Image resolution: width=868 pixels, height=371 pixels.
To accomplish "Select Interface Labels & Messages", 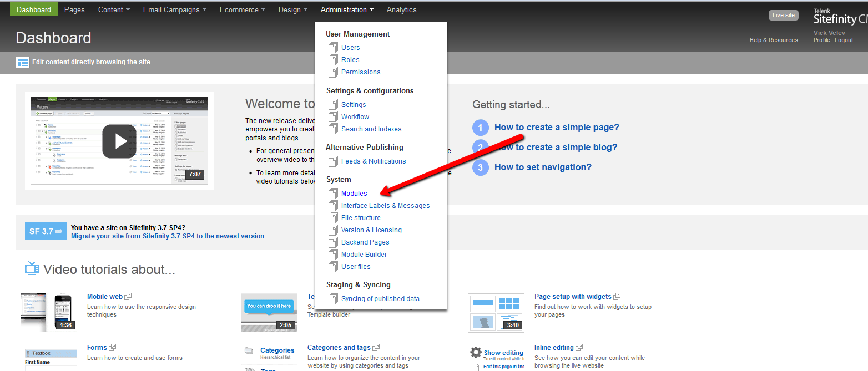I will (x=386, y=206).
